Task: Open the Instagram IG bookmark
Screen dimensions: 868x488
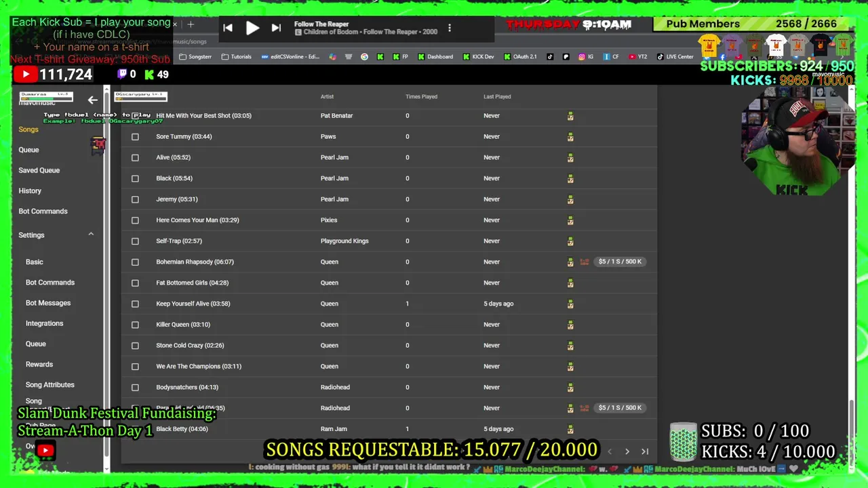Action: tap(586, 57)
